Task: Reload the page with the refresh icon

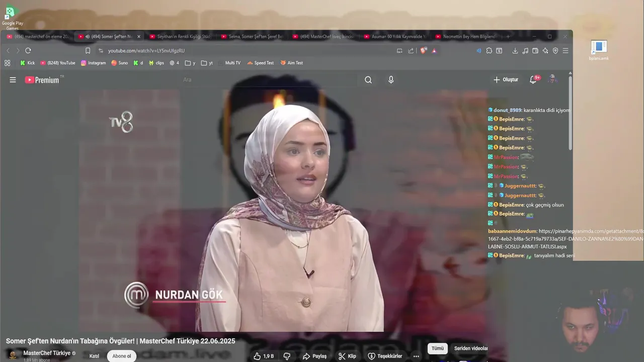Action: [x=28, y=51]
